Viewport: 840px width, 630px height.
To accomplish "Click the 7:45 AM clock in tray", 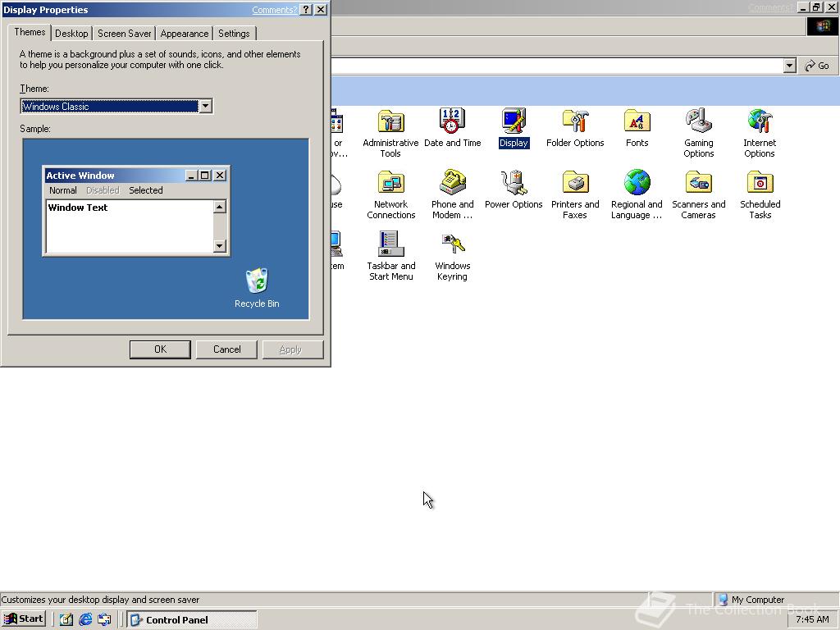I will pyautogui.click(x=812, y=619).
